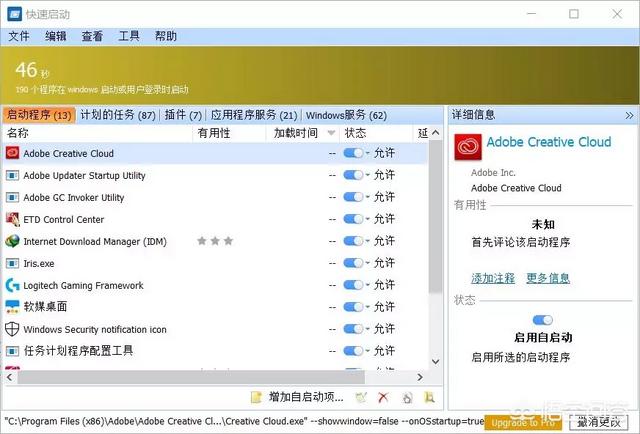Disable Internet Download Manager startup switch
The width and height of the screenshot is (640, 434).
[x=353, y=241]
